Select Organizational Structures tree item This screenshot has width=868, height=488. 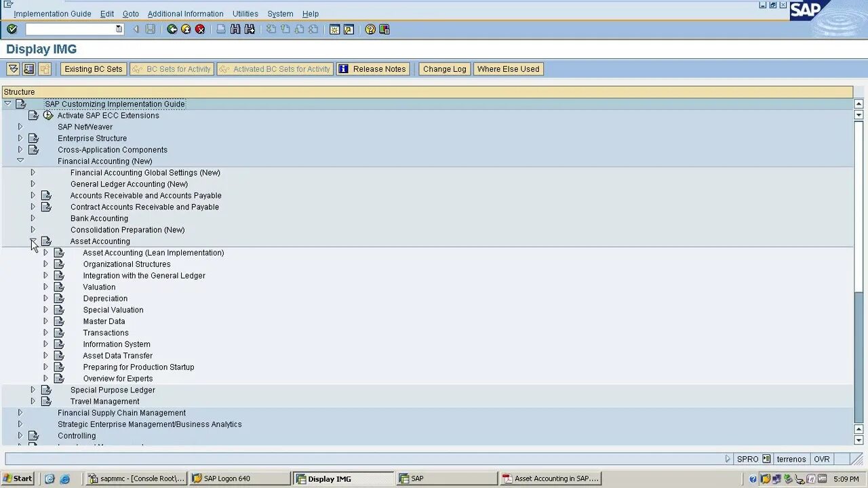pos(127,264)
